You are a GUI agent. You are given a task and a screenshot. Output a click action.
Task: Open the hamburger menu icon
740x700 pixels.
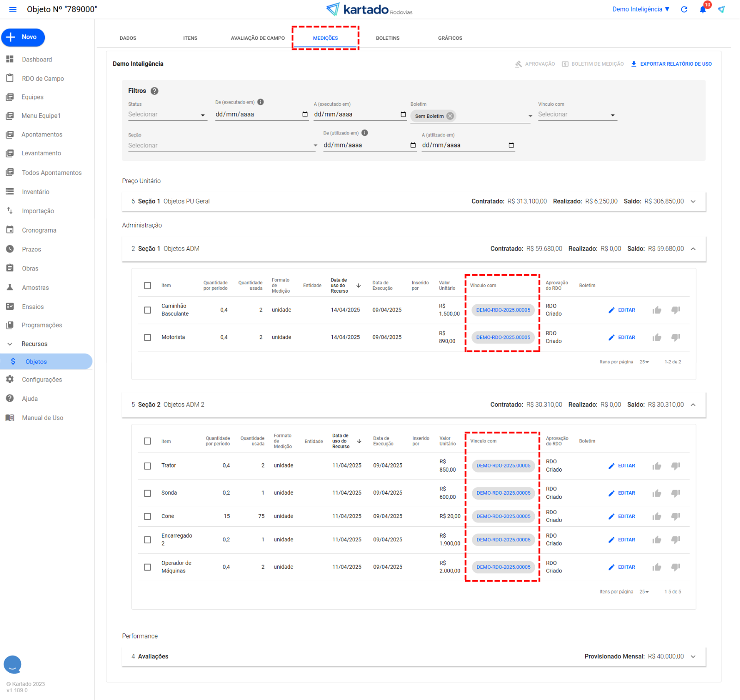coord(13,9)
